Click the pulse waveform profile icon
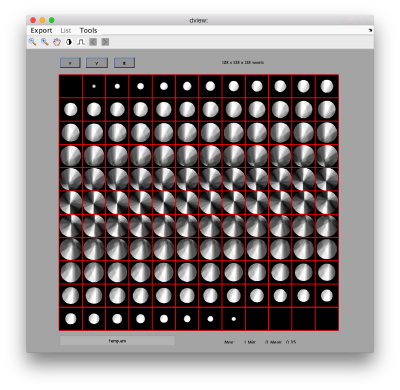This screenshot has width=400, height=390. pos(81,42)
